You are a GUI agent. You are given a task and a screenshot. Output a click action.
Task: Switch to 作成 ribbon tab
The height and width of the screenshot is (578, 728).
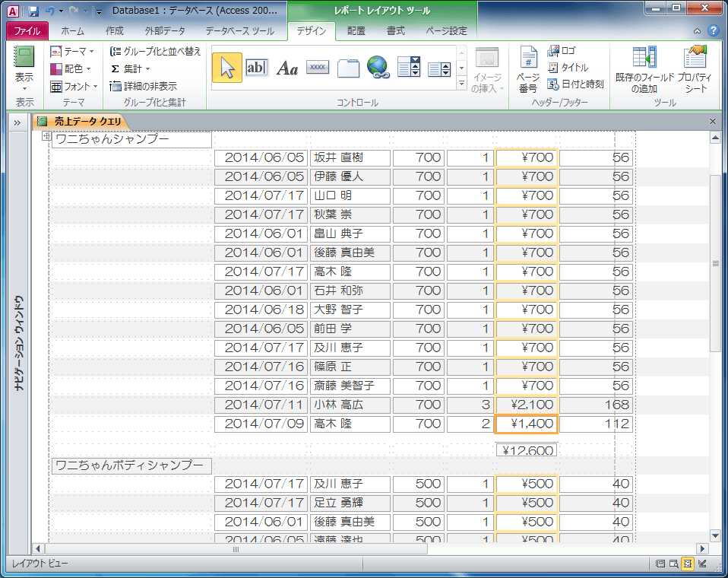pyautogui.click(x=114, y=31)
